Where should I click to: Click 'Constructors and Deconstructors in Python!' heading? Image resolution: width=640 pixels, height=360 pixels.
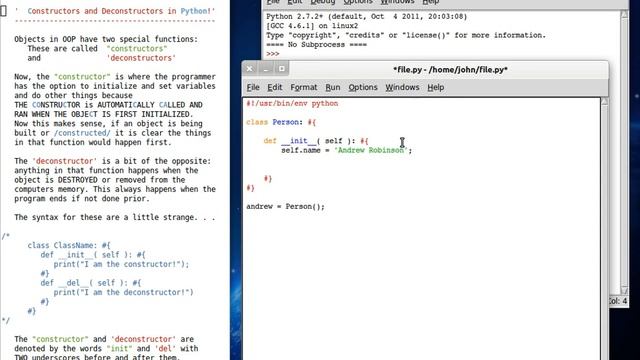coord(121,11)
